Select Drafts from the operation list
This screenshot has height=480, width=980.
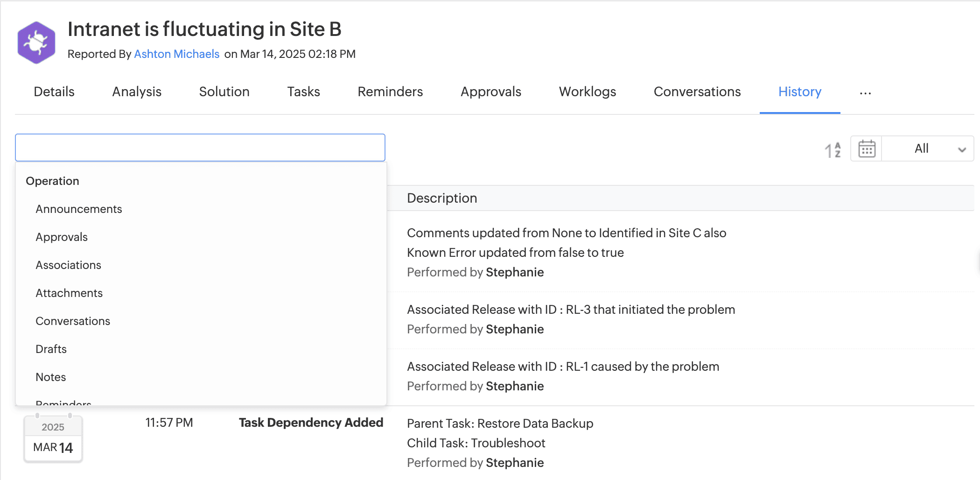tap(51, 349)
